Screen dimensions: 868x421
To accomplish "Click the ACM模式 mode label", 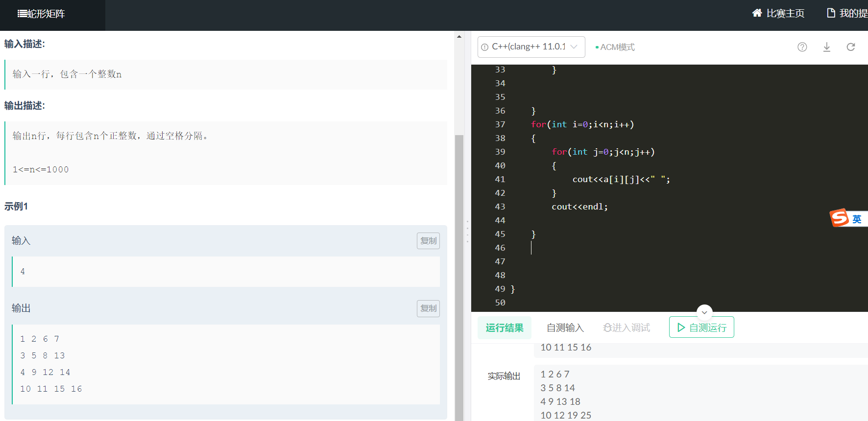I will pyautogui.click(x=615, y=47).
